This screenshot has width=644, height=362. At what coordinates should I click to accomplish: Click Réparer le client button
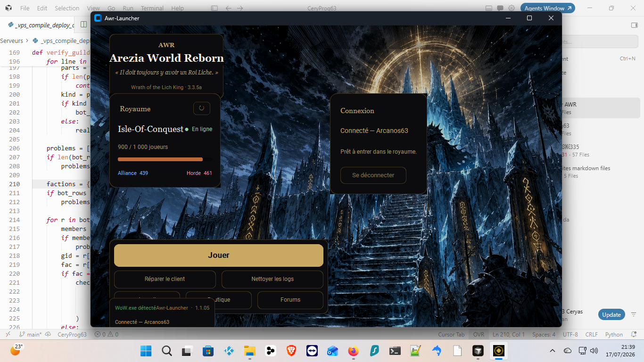tap(165, 279)
